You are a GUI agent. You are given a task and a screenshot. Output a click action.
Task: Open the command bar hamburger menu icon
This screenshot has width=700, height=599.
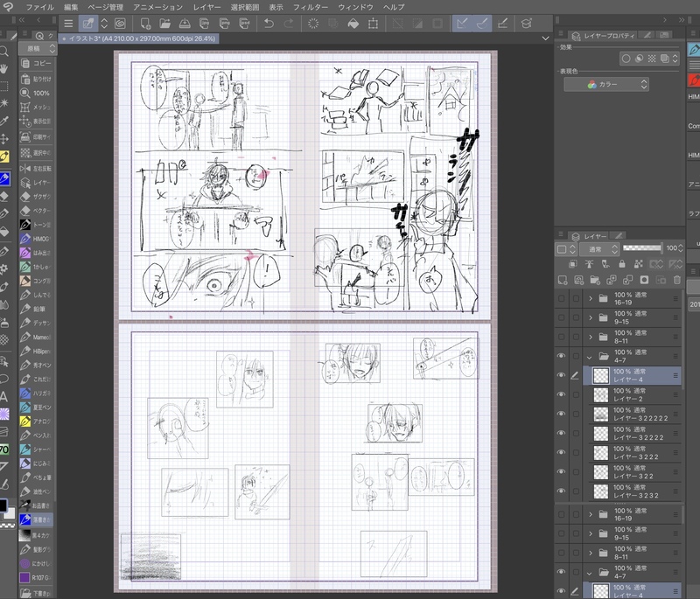click(x=68, y=24)
